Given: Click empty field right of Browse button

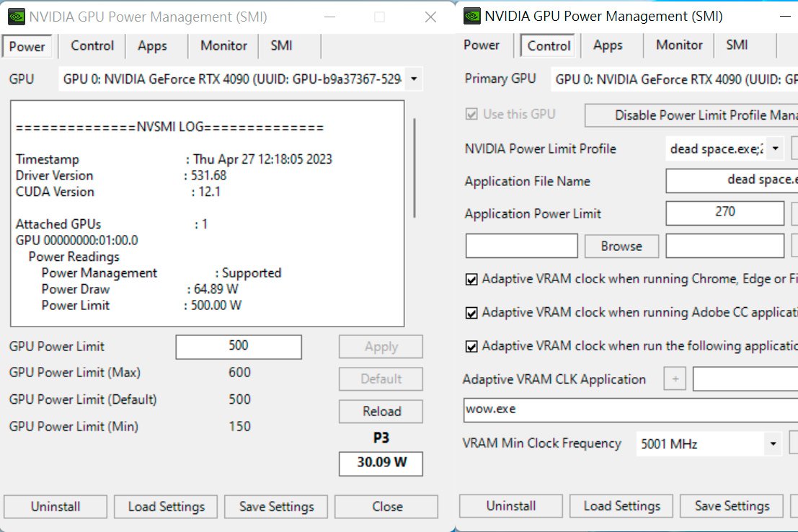Looking at the screenshot, I should (x=724, y=246).
